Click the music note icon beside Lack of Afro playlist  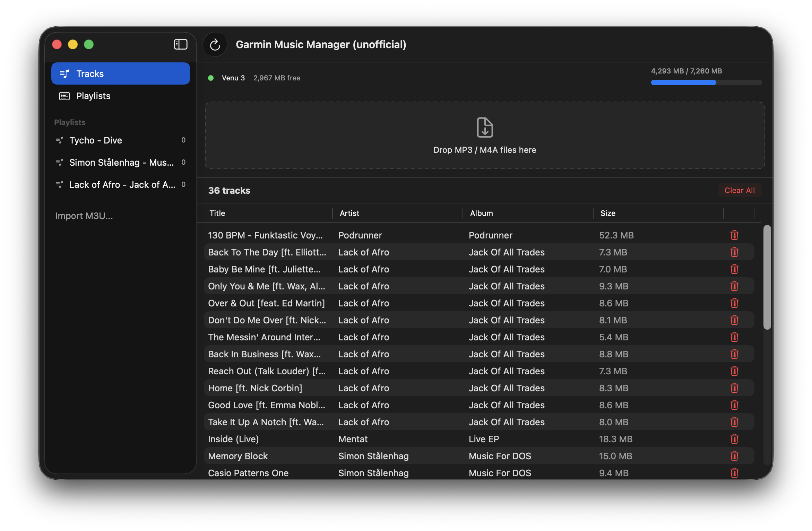(60, 184)
